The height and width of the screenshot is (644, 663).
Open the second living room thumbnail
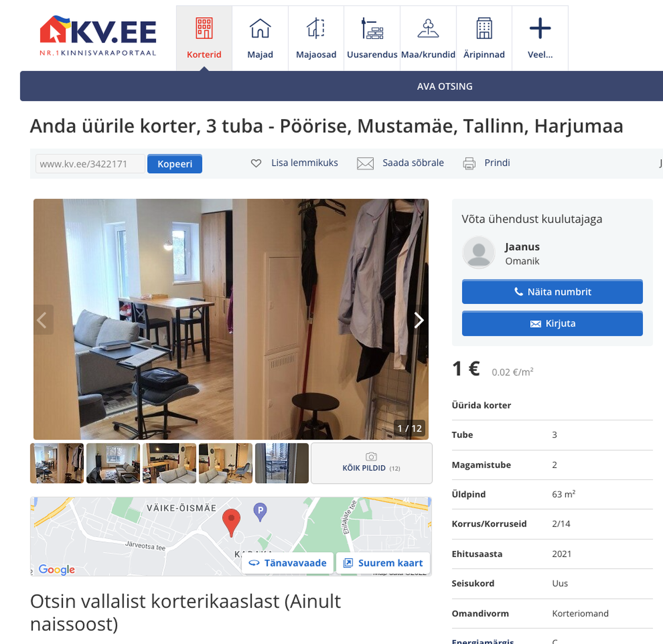(x=113, y=463)
